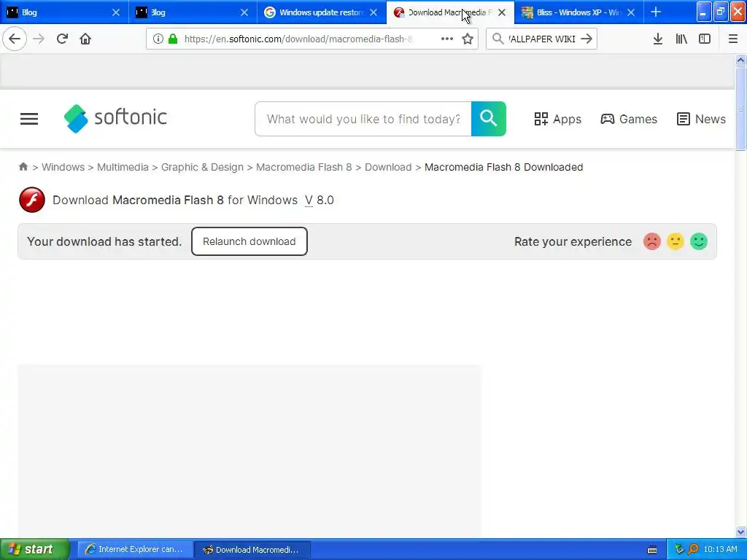Click the green secure connection padlock
This screenshot has height=560, width=747.
click(x=173, y=39)
